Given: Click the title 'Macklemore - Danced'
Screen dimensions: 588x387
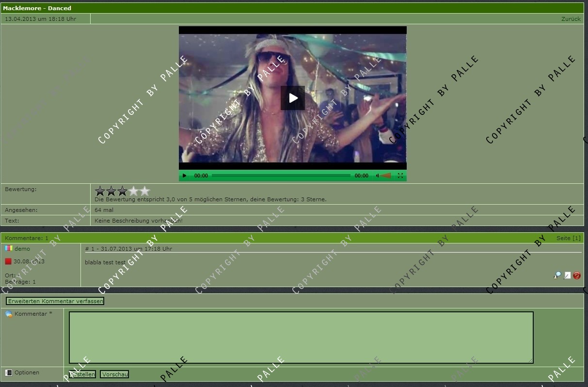Looking at the screenshot, I should [37, 8].
